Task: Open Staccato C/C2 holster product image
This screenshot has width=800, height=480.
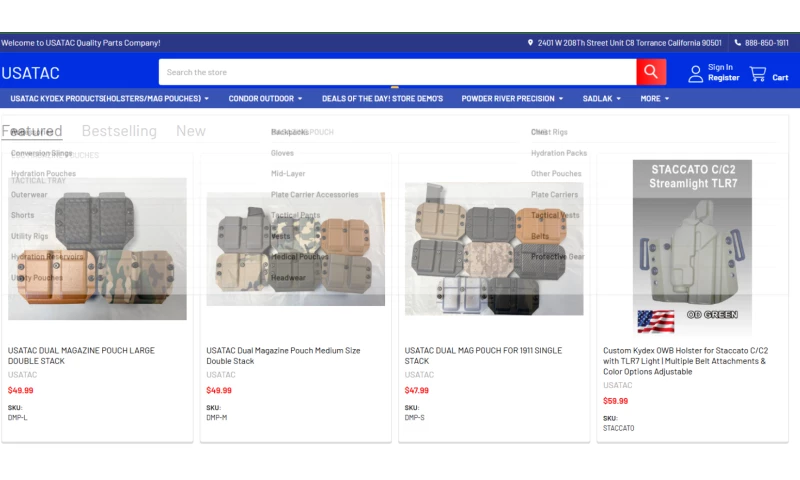Action: (x=692, y=246)
